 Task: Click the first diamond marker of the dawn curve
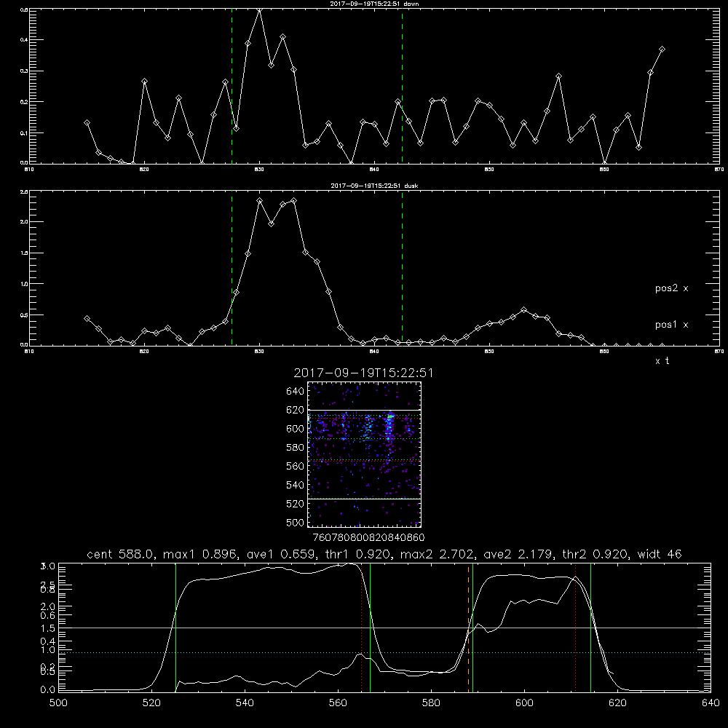coord(87,122)
